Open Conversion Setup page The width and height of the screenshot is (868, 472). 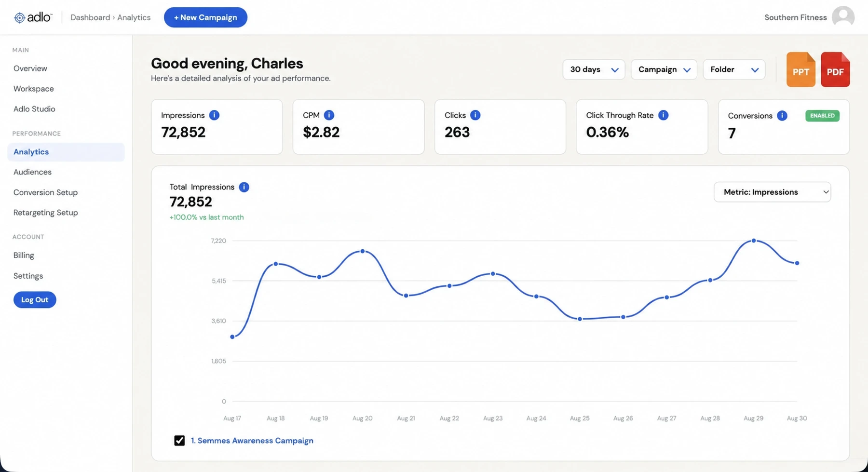[x=45, y=192]
